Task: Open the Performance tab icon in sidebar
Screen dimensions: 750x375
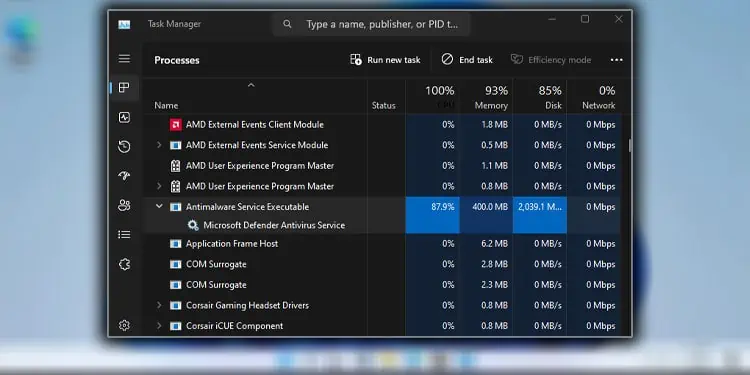Action: [x=124, y=117]
